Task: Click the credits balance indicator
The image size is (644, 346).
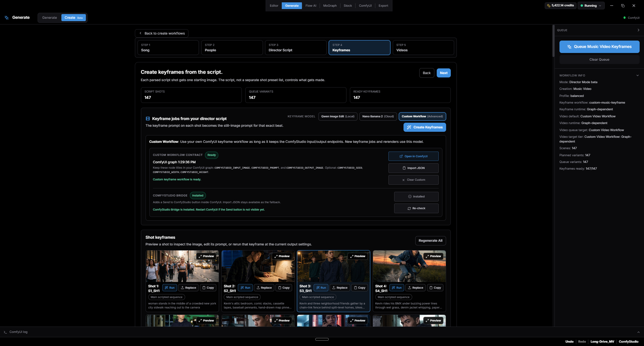Action: [560, 5]
